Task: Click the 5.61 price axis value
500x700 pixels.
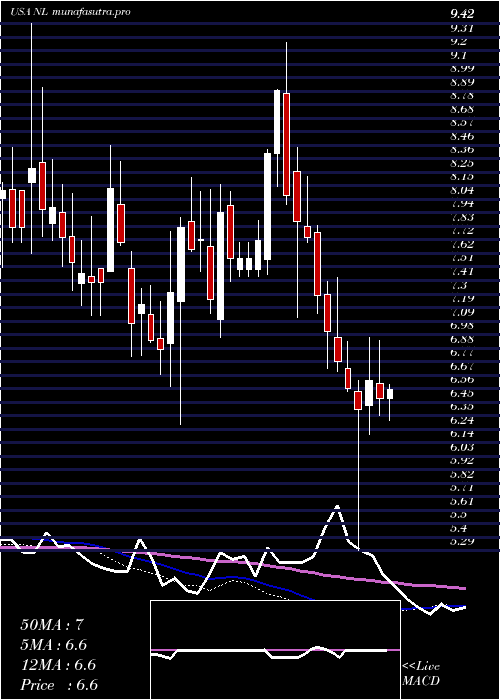Action: [462, 501]
